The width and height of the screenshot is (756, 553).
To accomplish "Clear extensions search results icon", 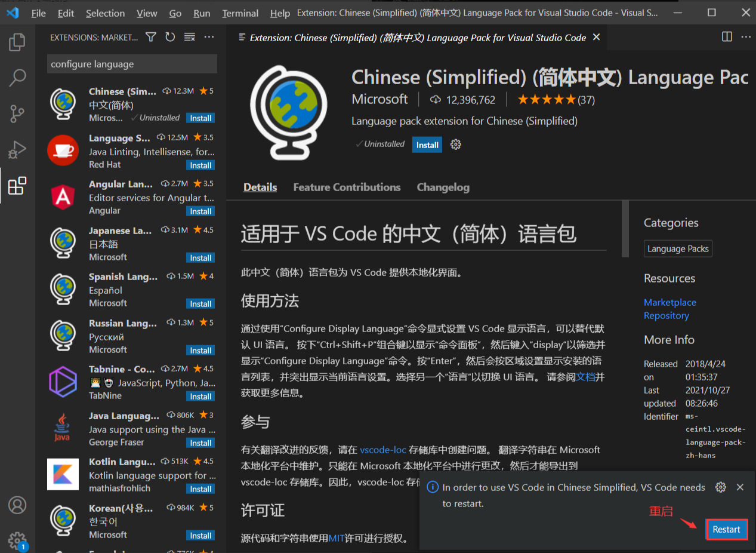I will tap(190, 37).
